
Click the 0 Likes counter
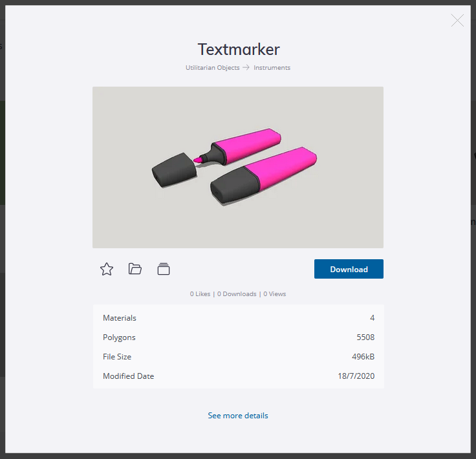click(x=200, y=294)
